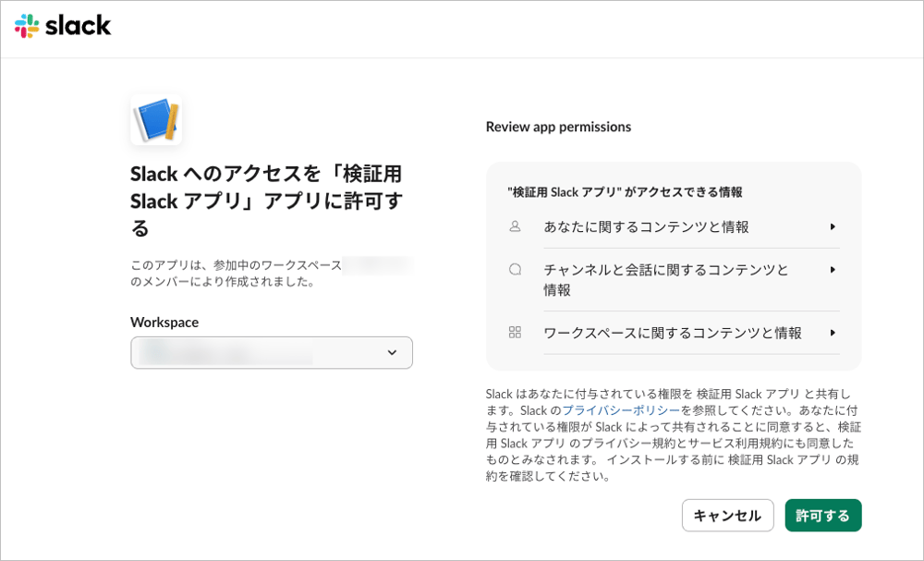This screenshot has height=561, width=924.
Task: Click the ワークスペースに関するコンテンツと情報 text
Action: 673,333
